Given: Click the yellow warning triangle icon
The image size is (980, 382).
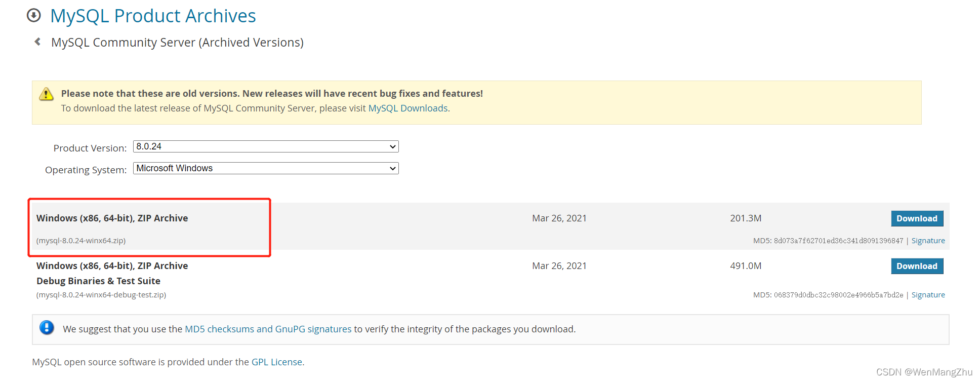Looking at the screenshot, I should [x=46, y=94].
